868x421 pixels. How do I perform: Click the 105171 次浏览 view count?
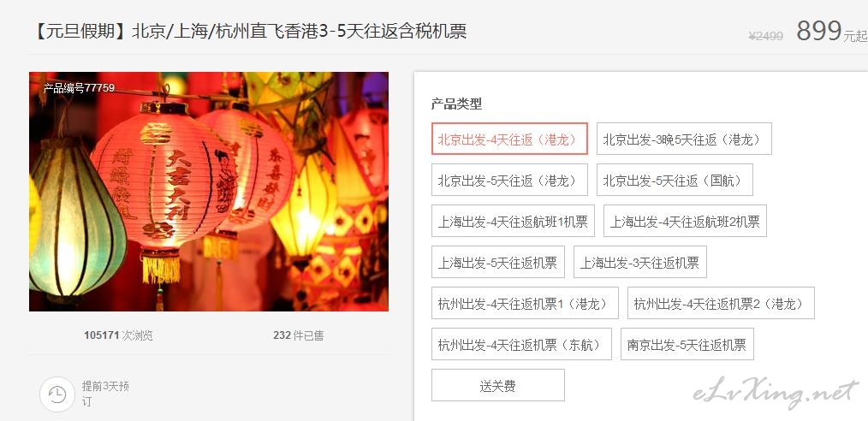(118, 335)
